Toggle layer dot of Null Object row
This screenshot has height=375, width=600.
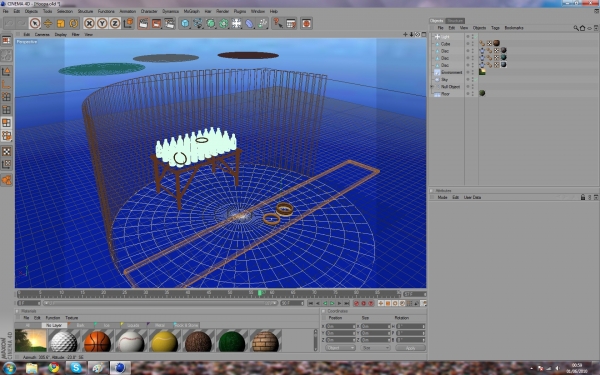click(468, 87)
